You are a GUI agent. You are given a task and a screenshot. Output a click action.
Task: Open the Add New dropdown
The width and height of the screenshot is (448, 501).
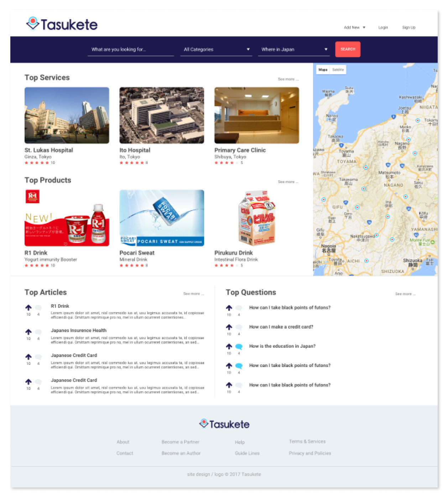354,27
